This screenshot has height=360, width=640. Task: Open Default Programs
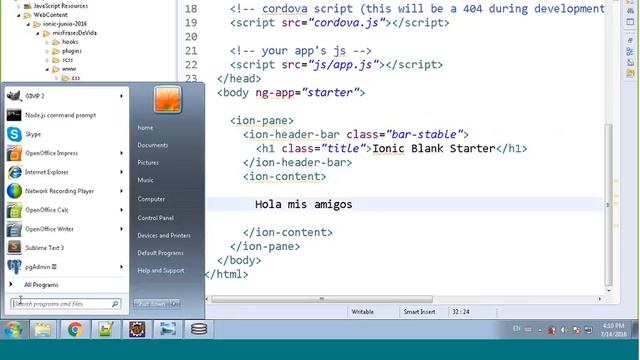click(160, 253)
